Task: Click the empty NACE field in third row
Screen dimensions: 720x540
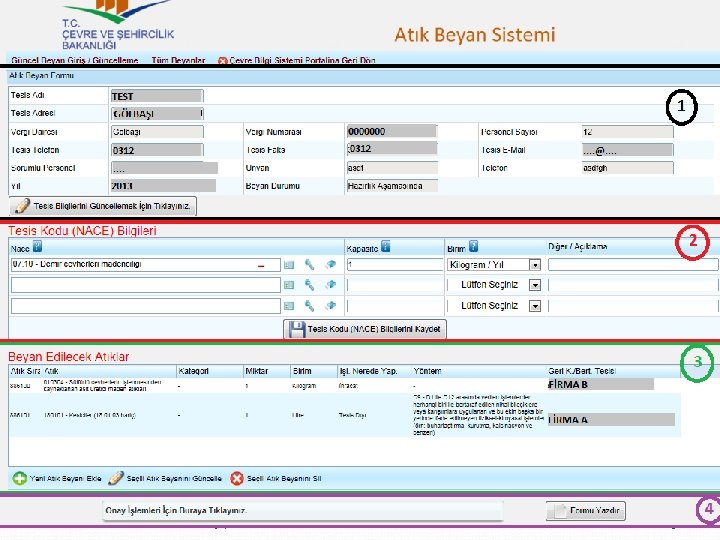Action: [146, 306]
